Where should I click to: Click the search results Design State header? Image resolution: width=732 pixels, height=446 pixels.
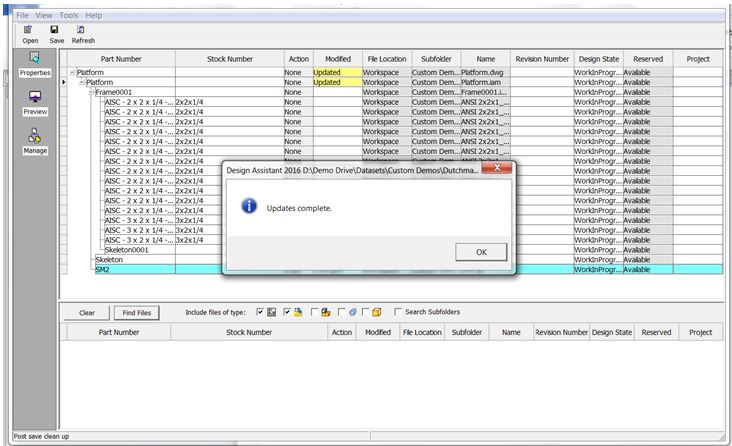point(612,332)
